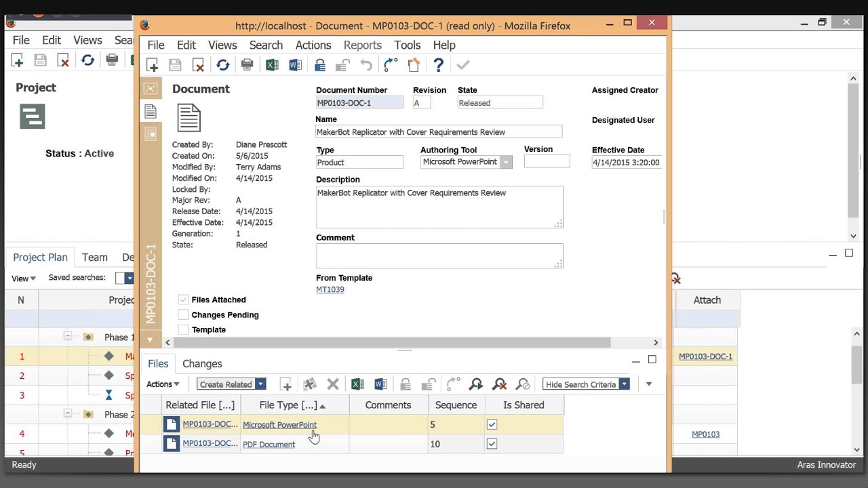Open the PDF Document file type link
This screenshot has height=488, width=868.
(269, 445)
